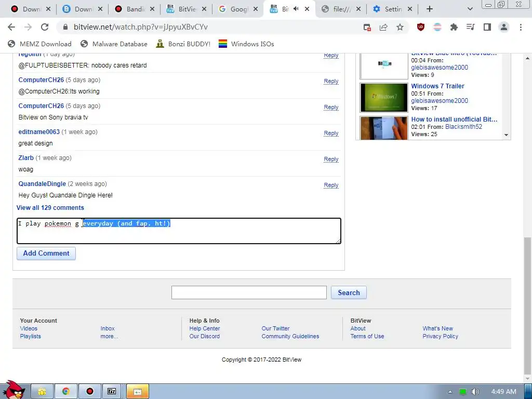Bookmark this page with the star icon
The width and height of the screenshot is (532, 399).
point(400,27)
